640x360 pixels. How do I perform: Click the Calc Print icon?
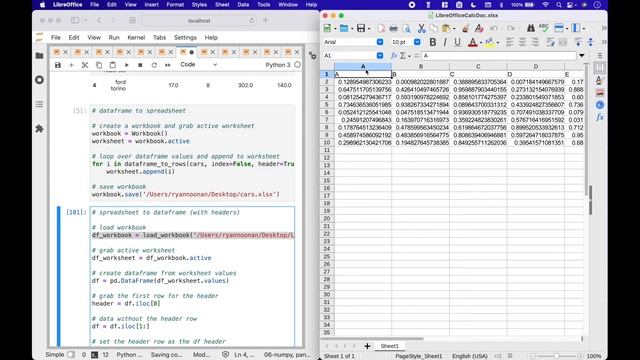(x=393, y=28)
